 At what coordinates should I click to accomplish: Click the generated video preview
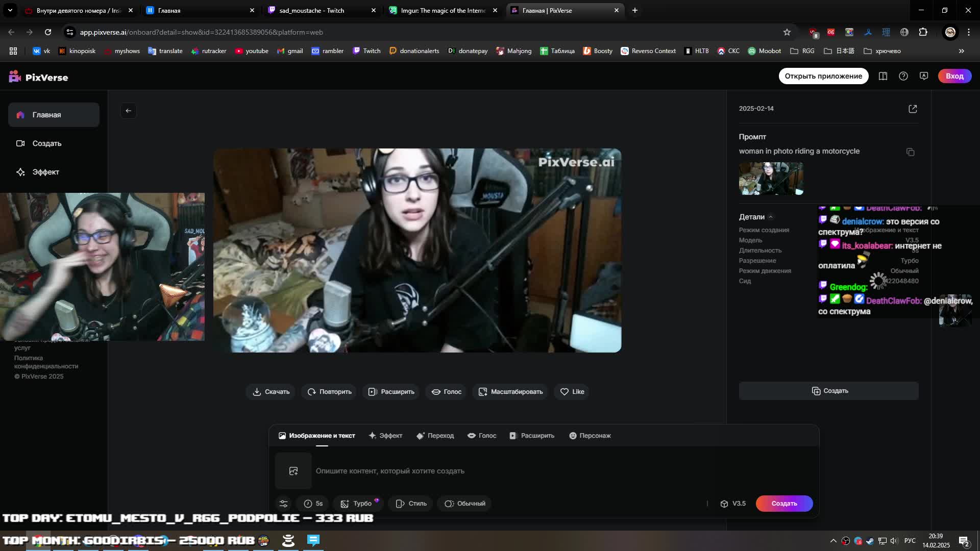417,251
